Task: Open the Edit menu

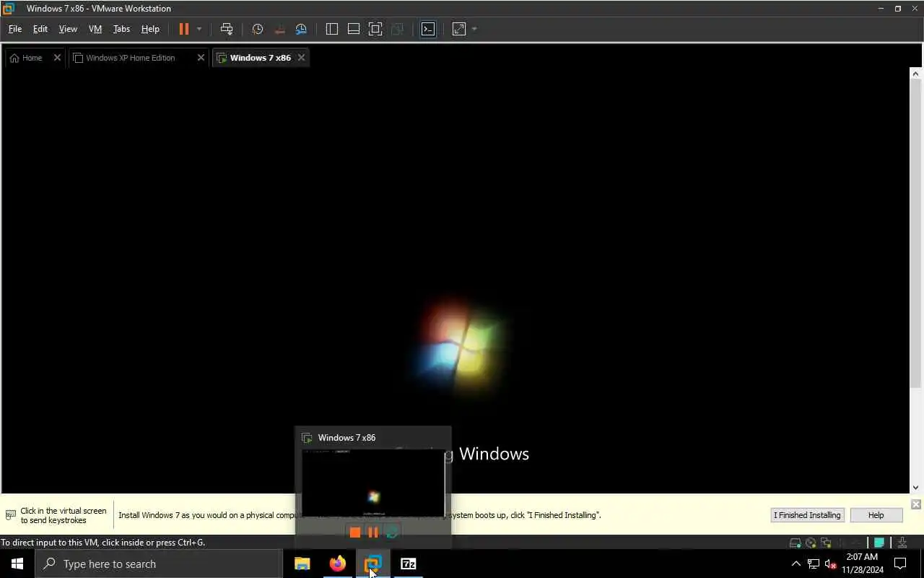Action: pyautogui.click(x=40, y=29)
